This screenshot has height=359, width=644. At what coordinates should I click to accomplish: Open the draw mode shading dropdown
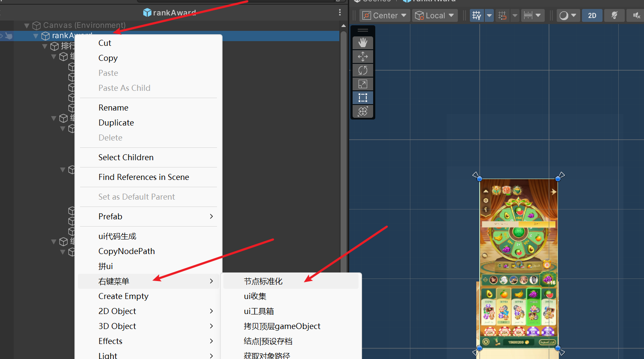pos(568,15)
